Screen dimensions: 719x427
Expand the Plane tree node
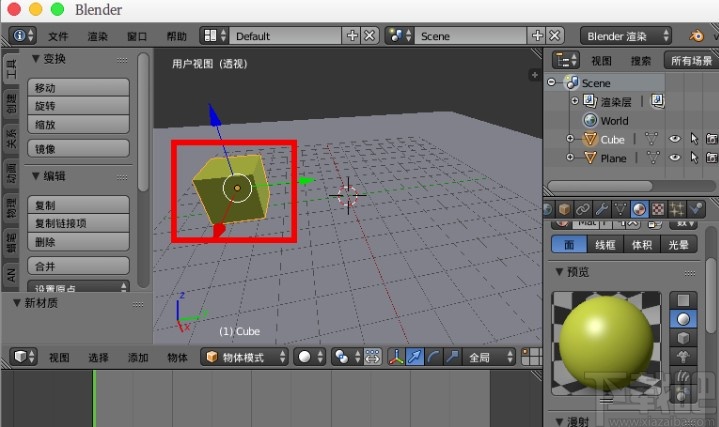pos(570,157)
